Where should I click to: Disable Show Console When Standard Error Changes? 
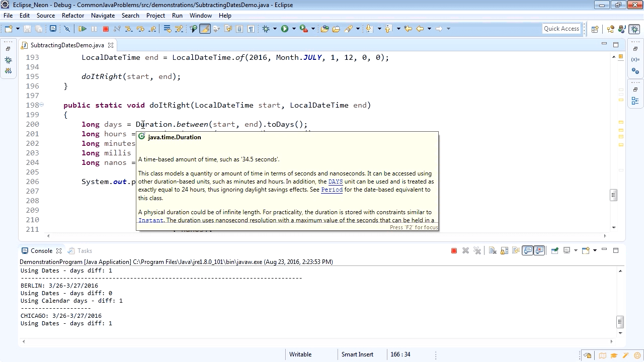(539, 250)
